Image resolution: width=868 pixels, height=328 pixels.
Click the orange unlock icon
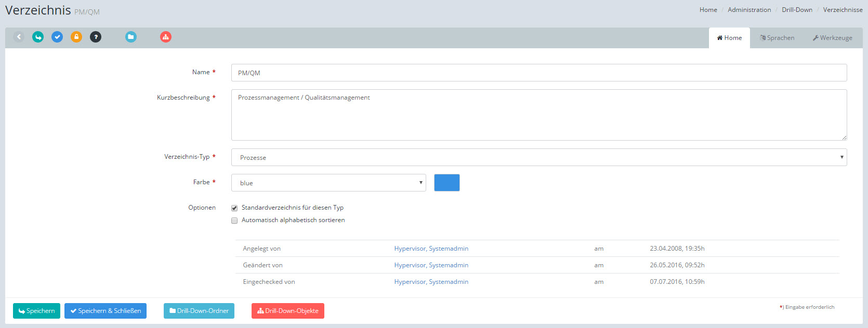click(x=76, y=37)
